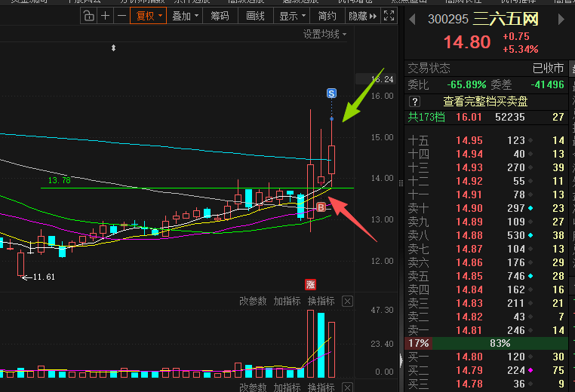Zoom in chart with plus button

pyautogui.click(x=105, y=16)
